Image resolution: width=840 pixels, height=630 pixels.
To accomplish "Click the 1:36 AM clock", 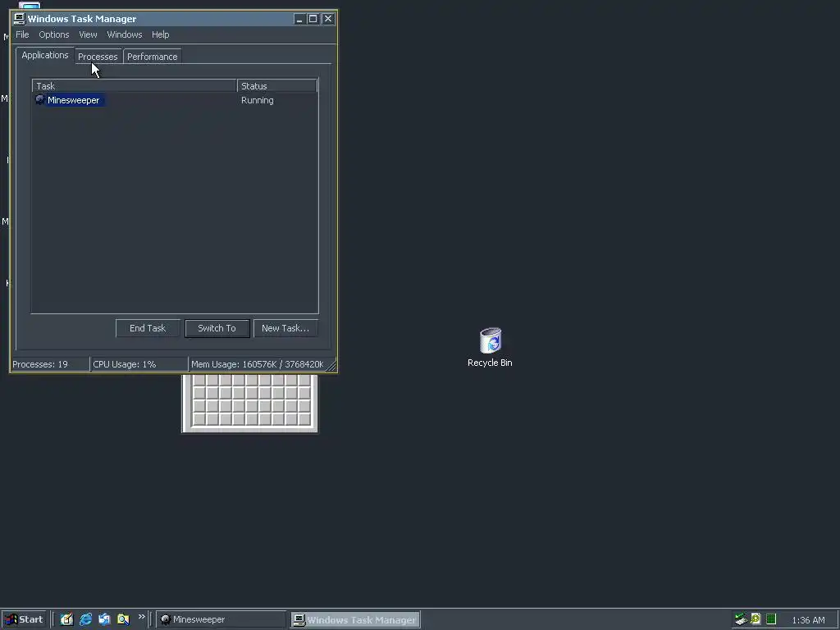I will pos(808,620).
